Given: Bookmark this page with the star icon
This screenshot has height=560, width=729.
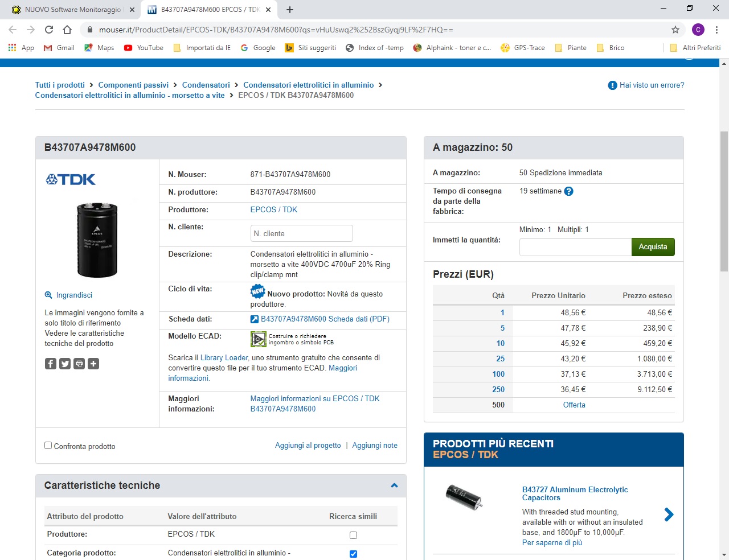Looking at the screenshot, I should pyautogui.click(x=675, y=30).
